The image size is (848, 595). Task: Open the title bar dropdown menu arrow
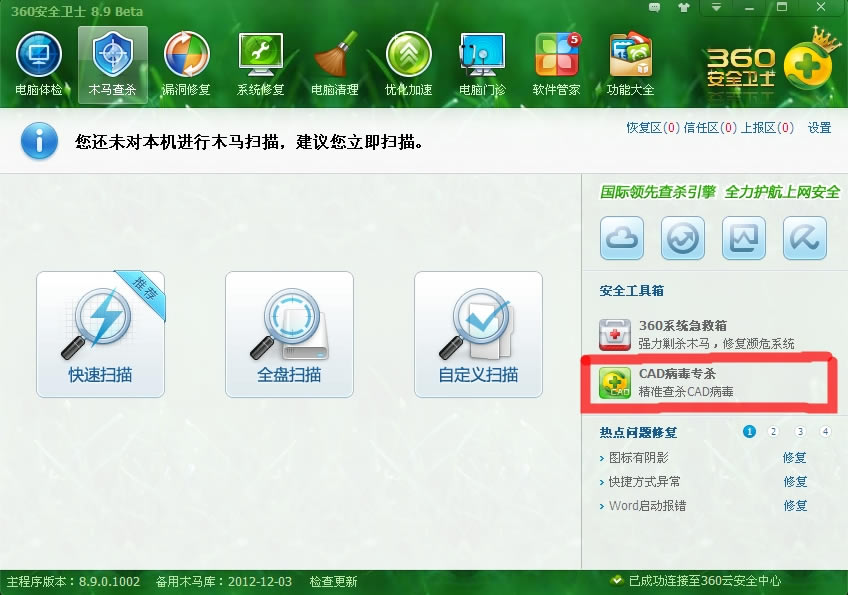(716, 8)
